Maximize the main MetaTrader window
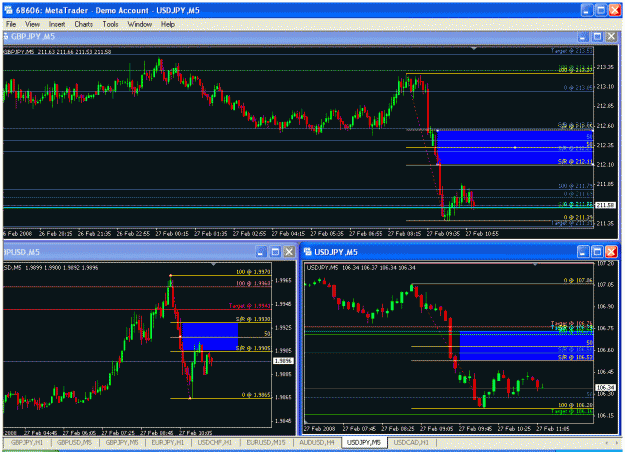 [601, 10]
